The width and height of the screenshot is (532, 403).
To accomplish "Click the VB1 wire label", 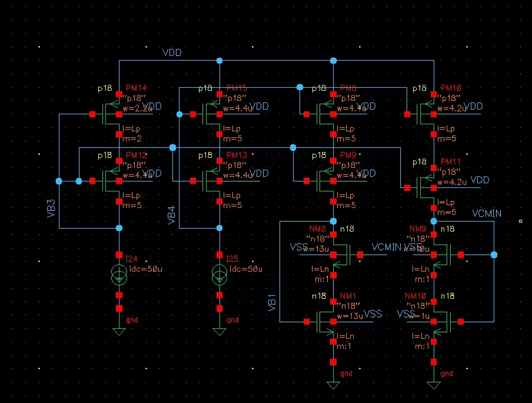I will tap(272, 303).
